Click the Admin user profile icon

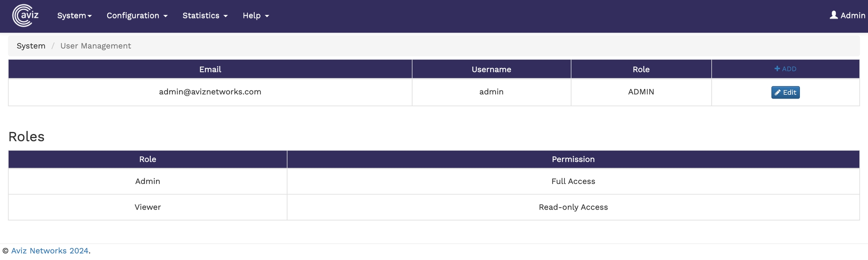pos(833,15)
